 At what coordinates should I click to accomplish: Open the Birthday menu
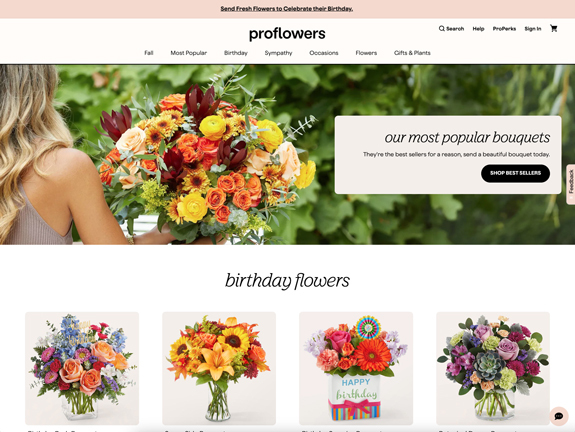236,53
